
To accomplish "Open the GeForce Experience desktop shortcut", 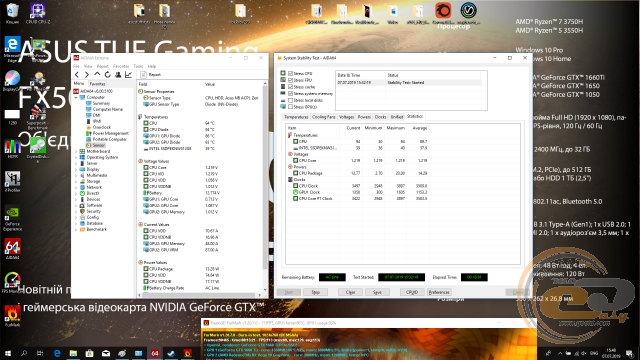I will (x=12, y=219).
